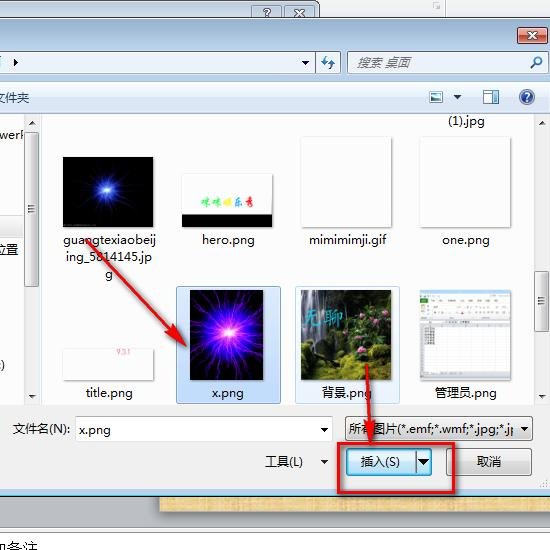Select the title.png thumbnail
The width and height of the screenshot is (550, 550).
point(108,364)
